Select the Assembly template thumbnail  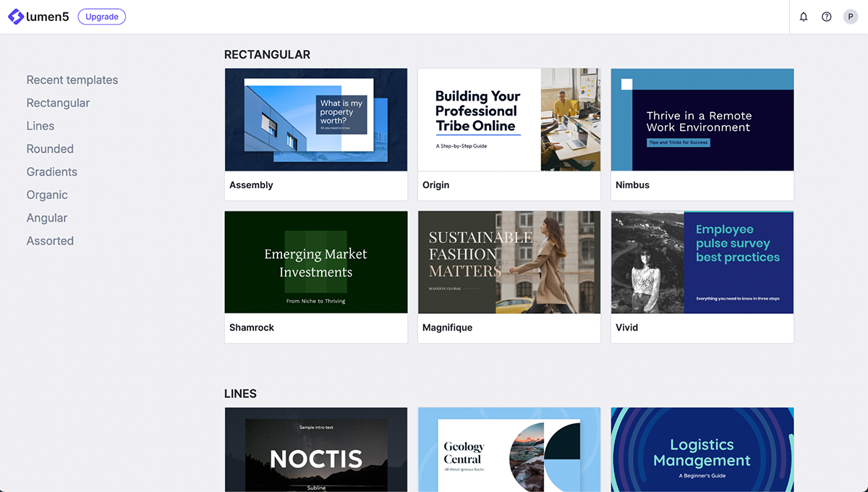(x=316, y=120)
